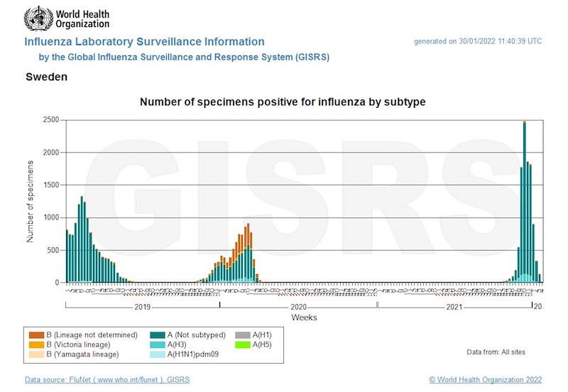Click the 'World Health Organization' wordmark text
568x392 pixels.
click(x=82, y=19)
